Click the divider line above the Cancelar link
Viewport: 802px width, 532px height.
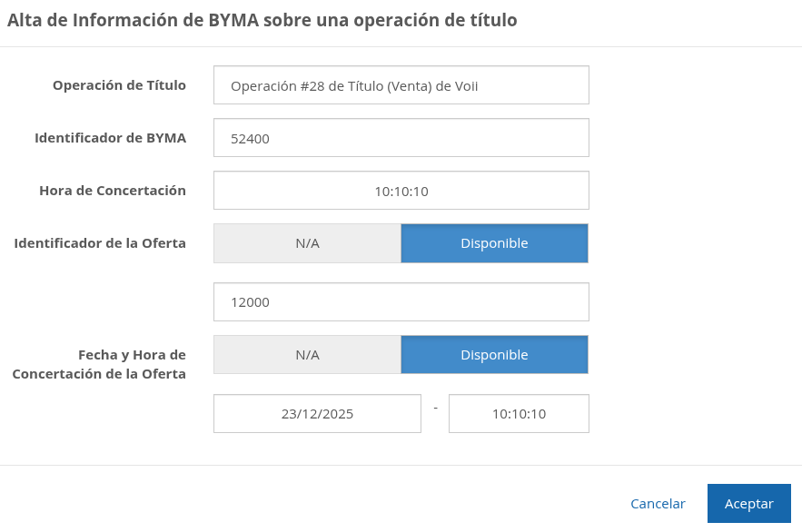click(x=401, y=465)
